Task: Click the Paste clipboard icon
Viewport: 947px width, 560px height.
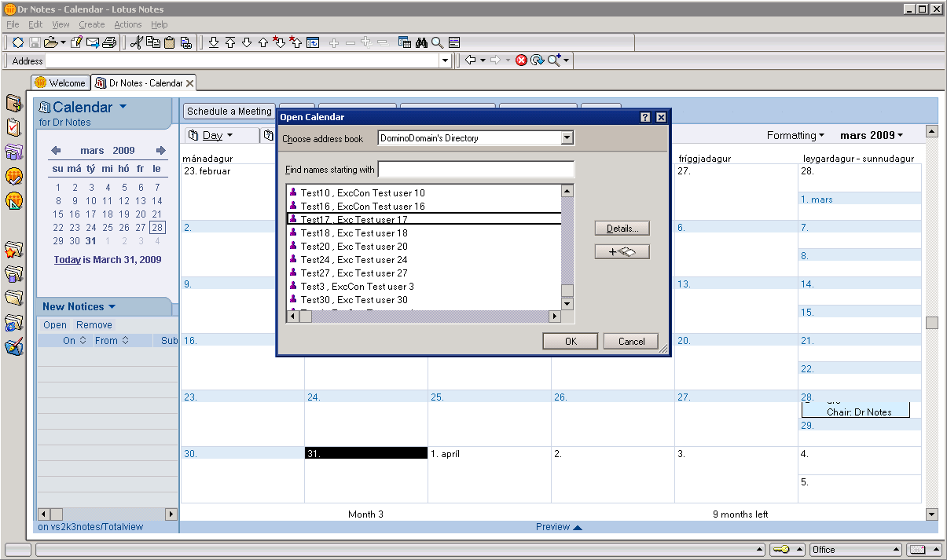Action: pyautogui.click(x=169, y=42)
